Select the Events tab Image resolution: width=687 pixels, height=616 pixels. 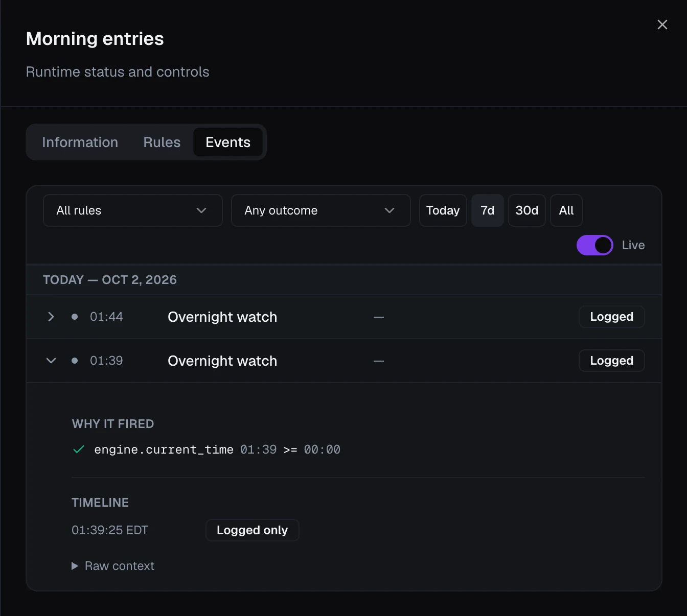tap(228, 142)
